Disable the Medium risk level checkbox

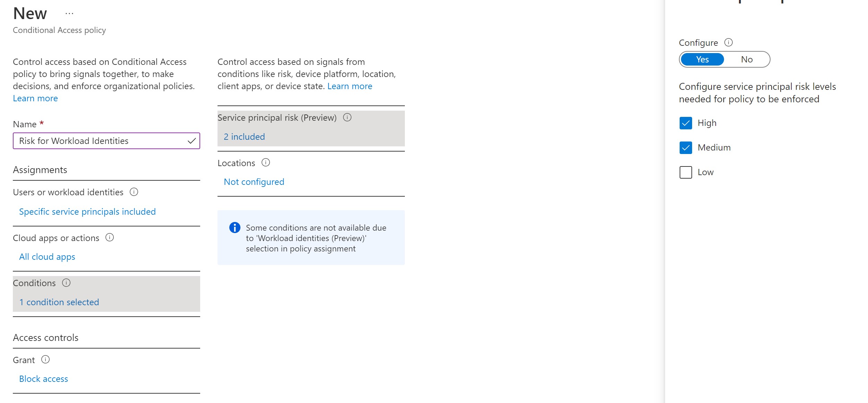pos(686,147)
